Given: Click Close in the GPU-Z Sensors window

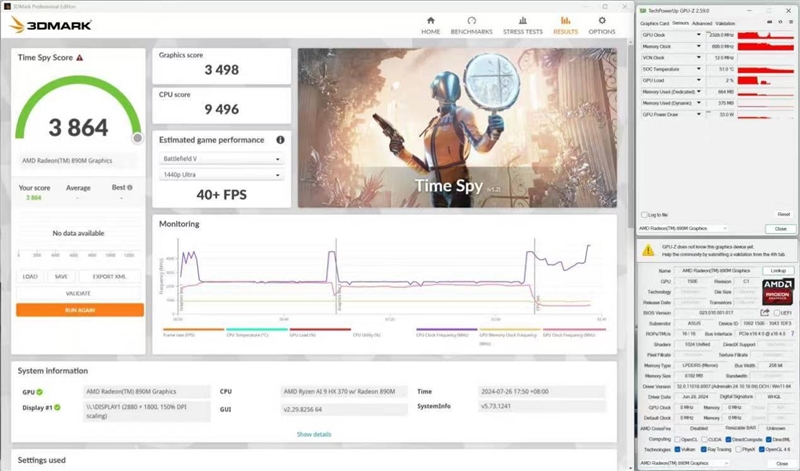Looking at the screenshot, I should coord(781,229).
